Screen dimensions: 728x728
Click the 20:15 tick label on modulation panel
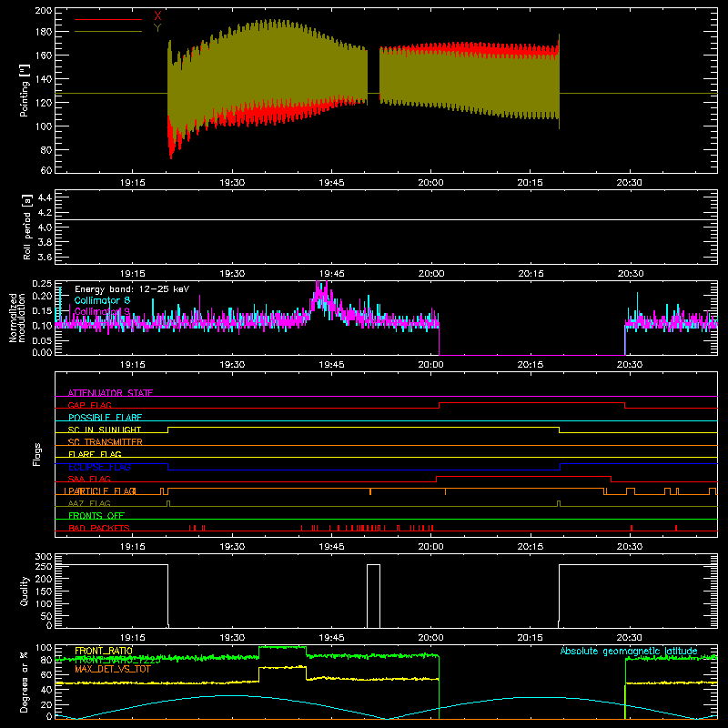pyautogui.click(x=531, y=365)
